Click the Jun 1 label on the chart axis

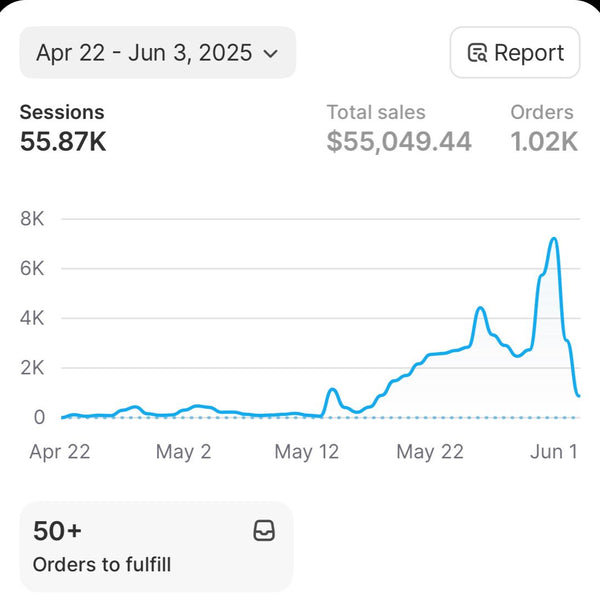[x=553, y=452]
